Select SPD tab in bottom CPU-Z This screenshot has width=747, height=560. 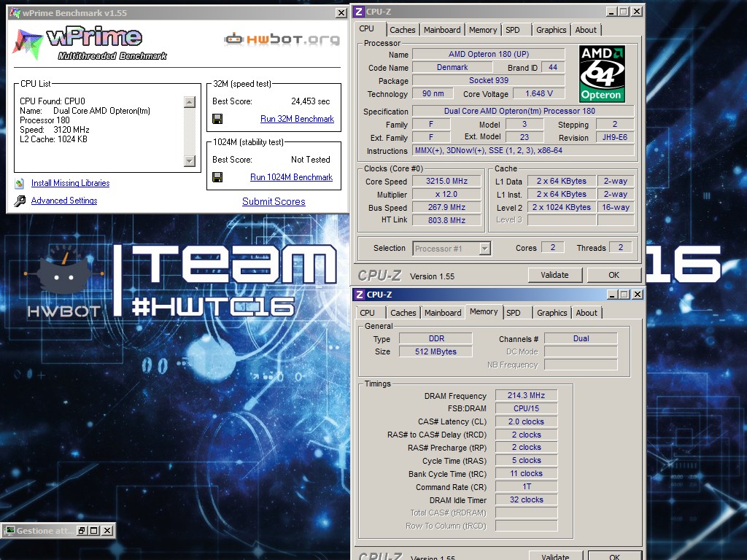513,313
